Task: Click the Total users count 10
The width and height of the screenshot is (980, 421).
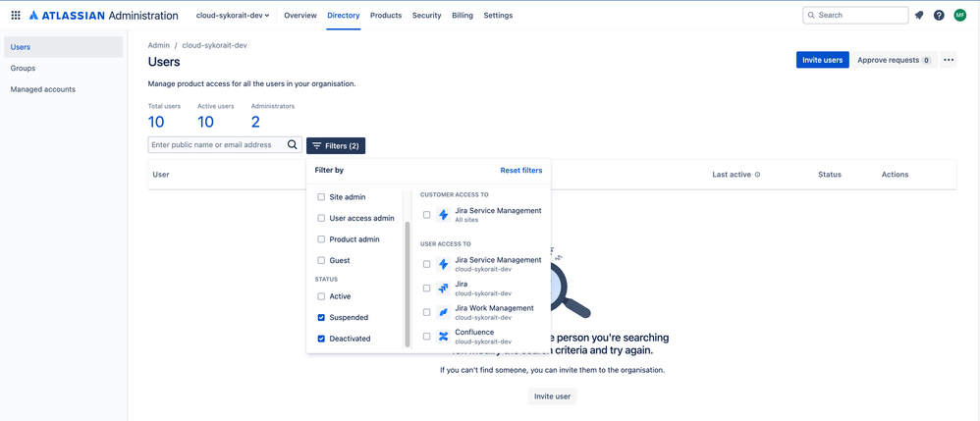Action: (x=156, y=122)
